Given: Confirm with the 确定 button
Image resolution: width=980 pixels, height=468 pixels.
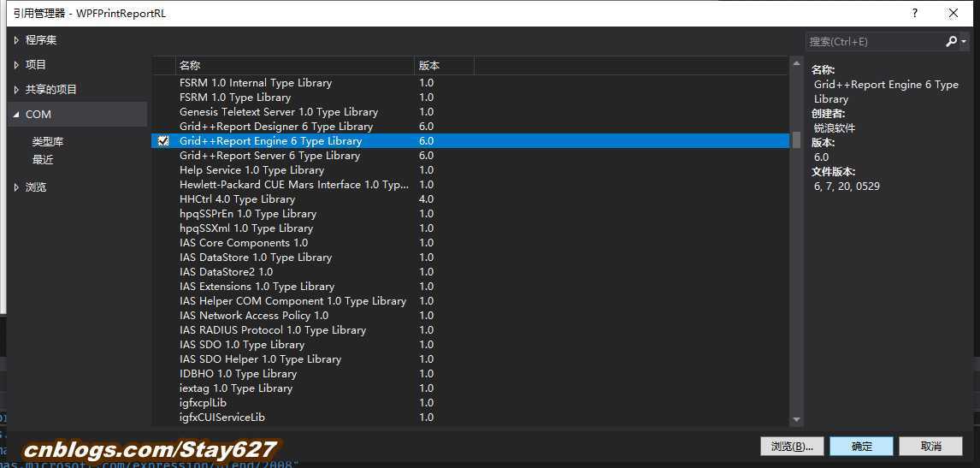Looking at the screenshot, I should [861, 446].
